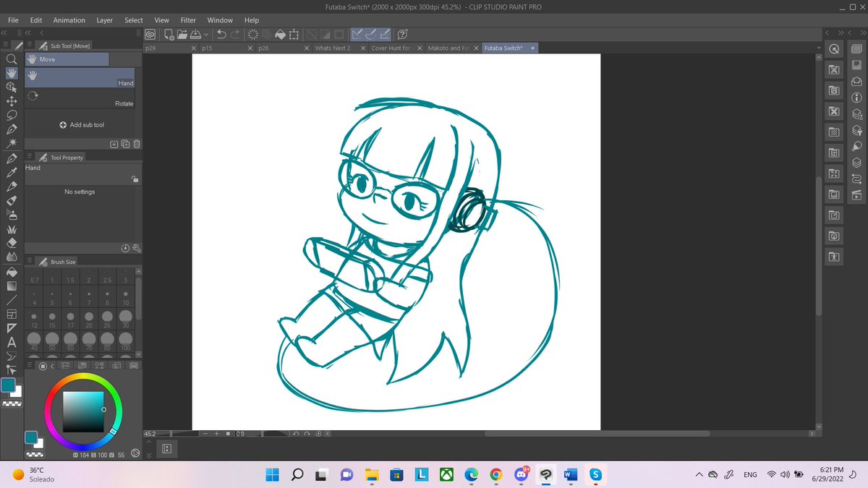Select the Auto select wand tool

(x=12, y=143)
